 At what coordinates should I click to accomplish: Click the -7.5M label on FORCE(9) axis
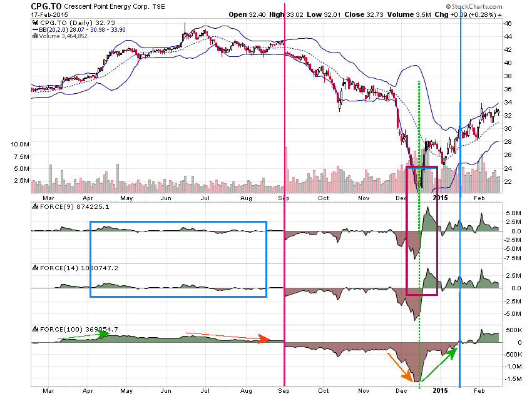point(513,258)
